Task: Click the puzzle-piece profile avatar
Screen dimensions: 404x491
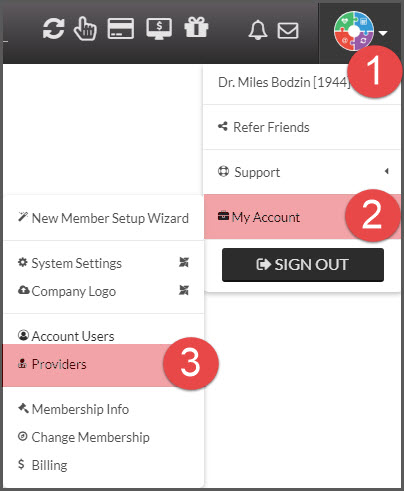Action: (354, 31)
